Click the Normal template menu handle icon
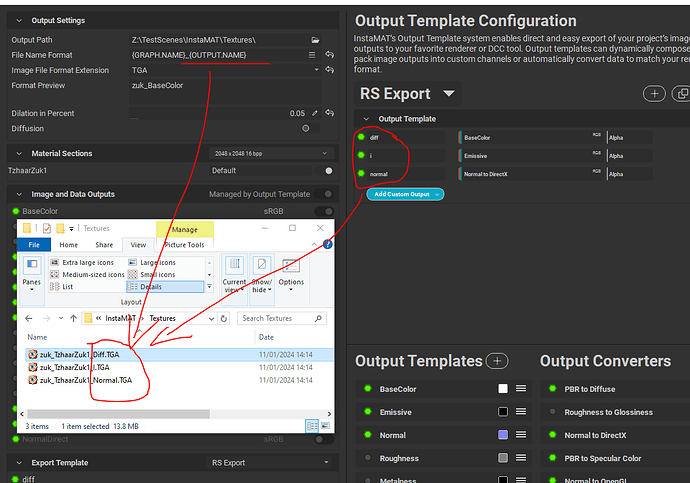Viewport: 690px width, 483px height. pyautogui.click(x=520, y=435)
